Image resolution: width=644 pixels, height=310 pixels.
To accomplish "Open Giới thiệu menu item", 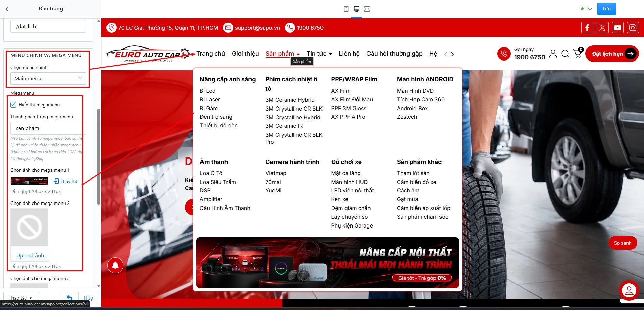I will (245, 54).
